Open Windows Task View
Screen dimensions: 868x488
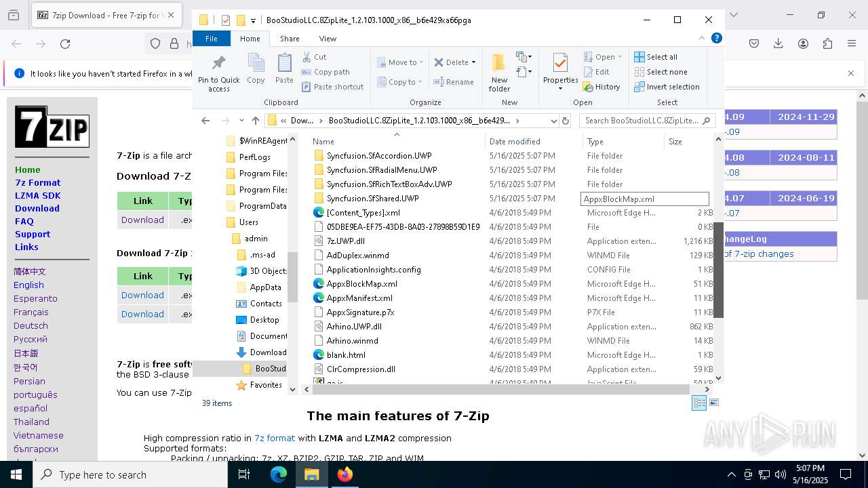[244, 474]
